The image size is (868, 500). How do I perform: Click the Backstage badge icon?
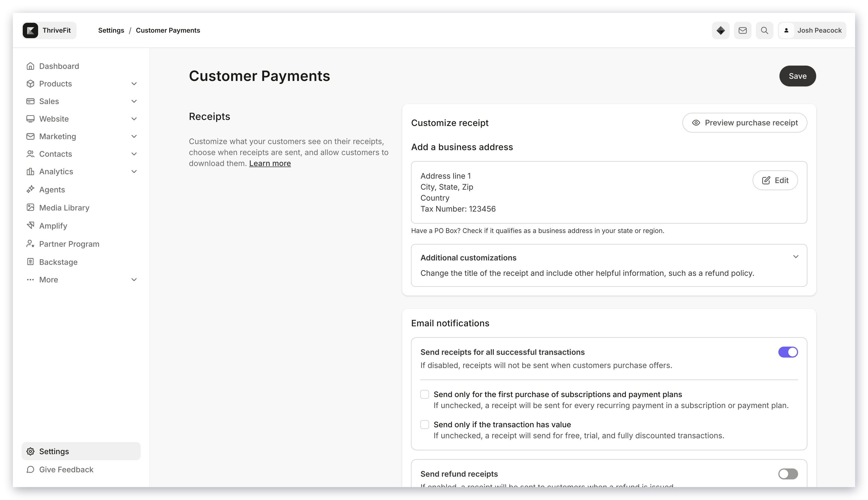[x=30, y=262]
